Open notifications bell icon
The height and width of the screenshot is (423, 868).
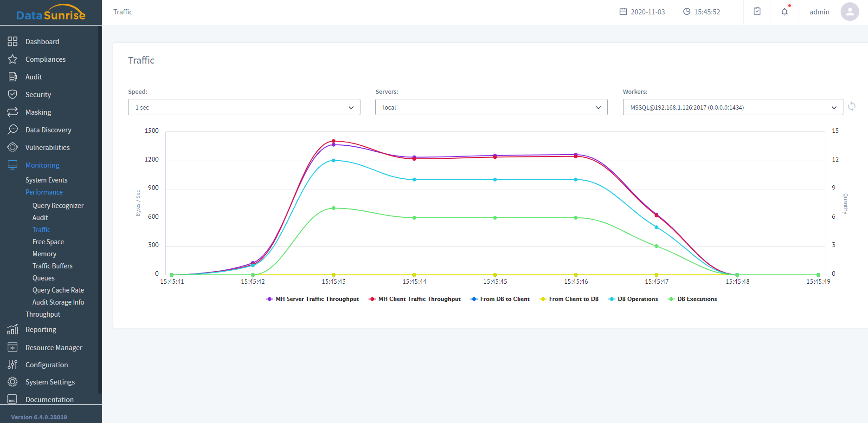784,12
